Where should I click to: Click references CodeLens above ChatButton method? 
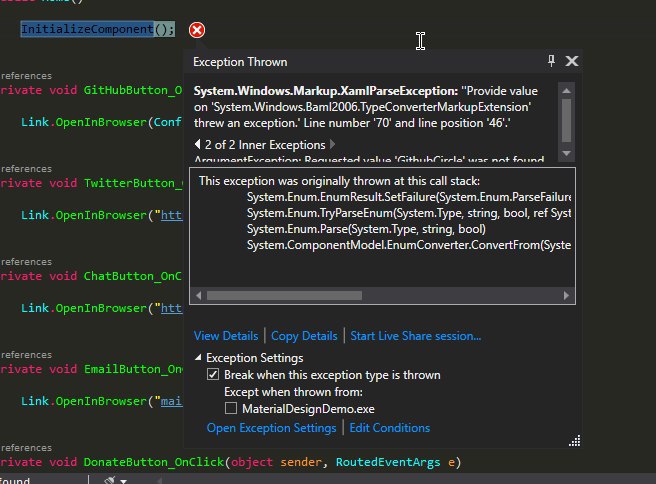(26, 262)
